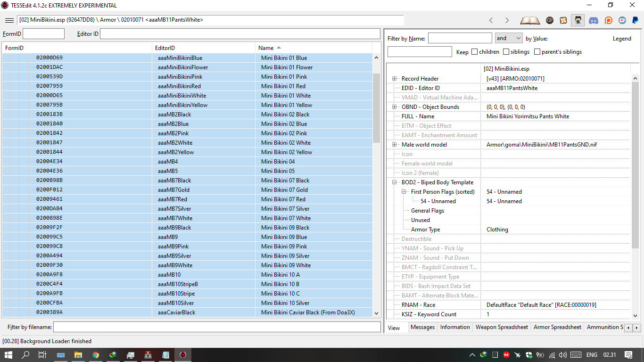Expand the OBND - Object Bounds node
The image size is (644, 362).
[394, 107]
